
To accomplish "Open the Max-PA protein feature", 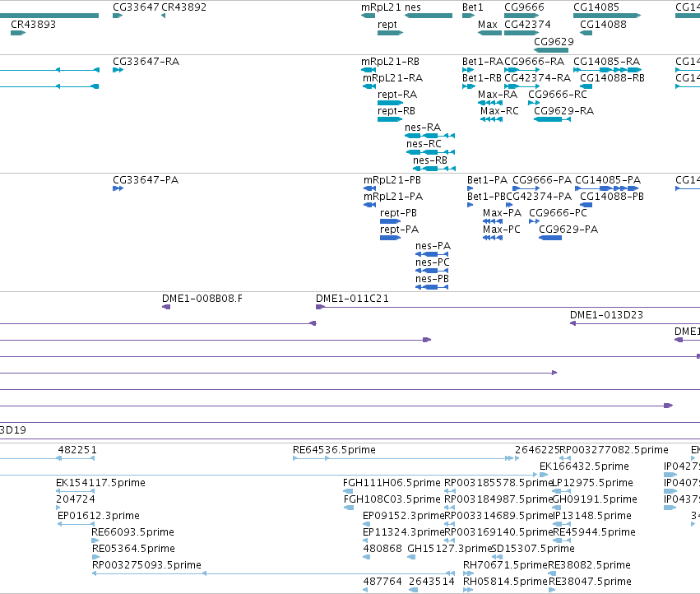I will coord(493,221).
